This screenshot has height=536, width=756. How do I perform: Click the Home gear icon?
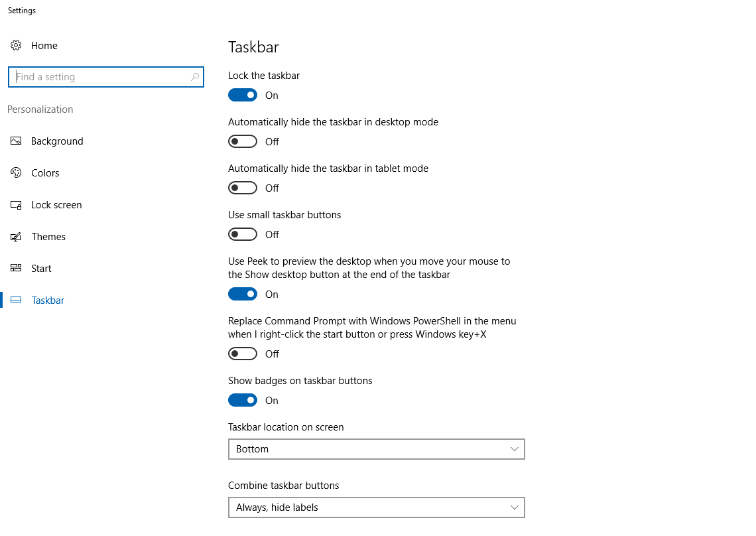click(x=16, y=45)
